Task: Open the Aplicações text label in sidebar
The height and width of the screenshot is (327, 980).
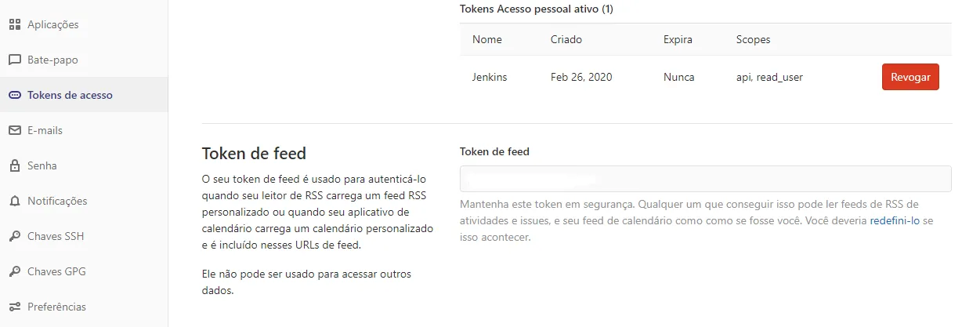Action: [x=53, y=24]
